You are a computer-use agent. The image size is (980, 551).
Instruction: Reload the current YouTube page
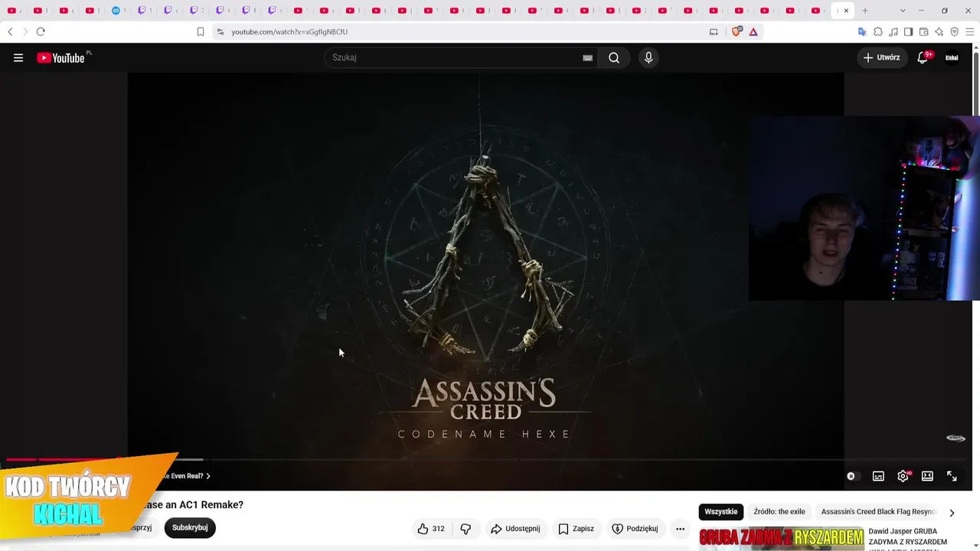41,31
